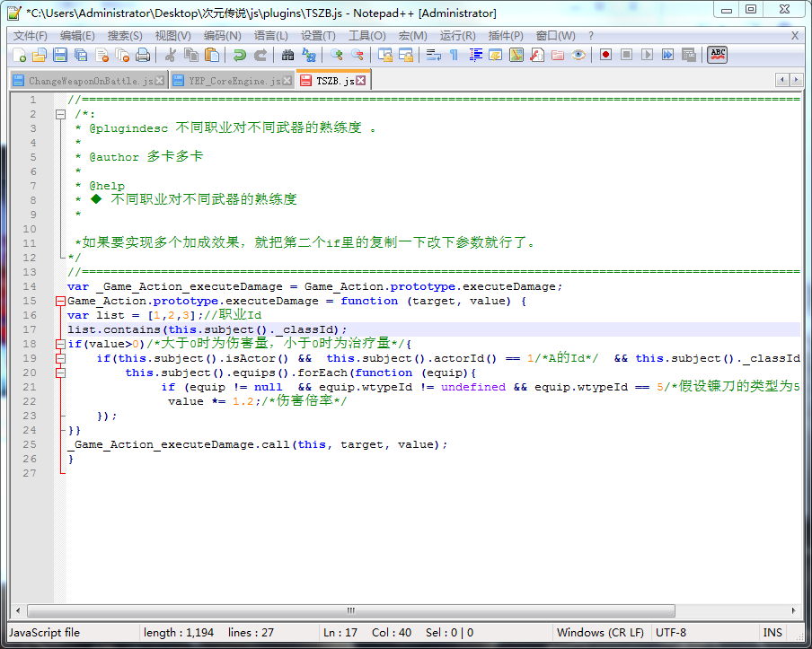The height and width of the screenshot is (649, 812).
Task: Open the 文件(F) menu
Action: pos(30,36)
